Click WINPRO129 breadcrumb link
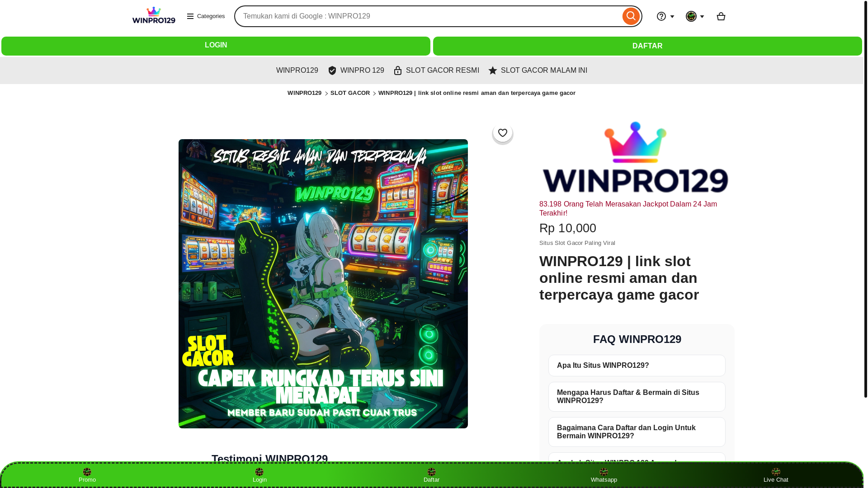 click(x=304, y=93)
